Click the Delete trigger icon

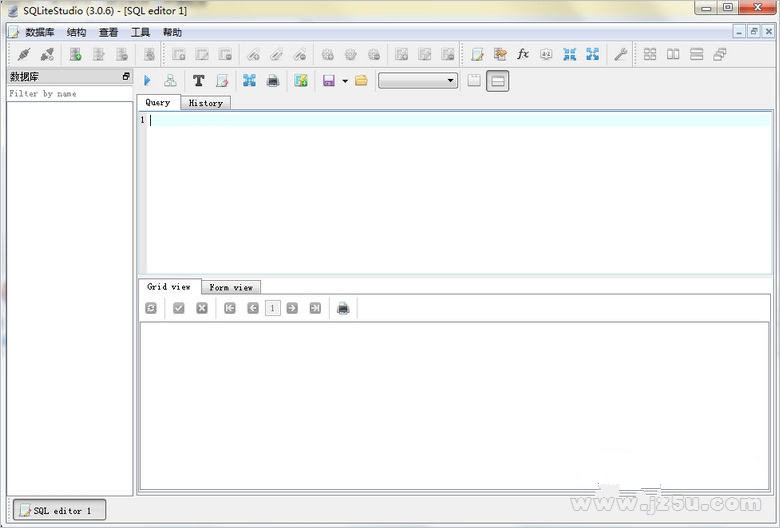[x=374, y=54]
